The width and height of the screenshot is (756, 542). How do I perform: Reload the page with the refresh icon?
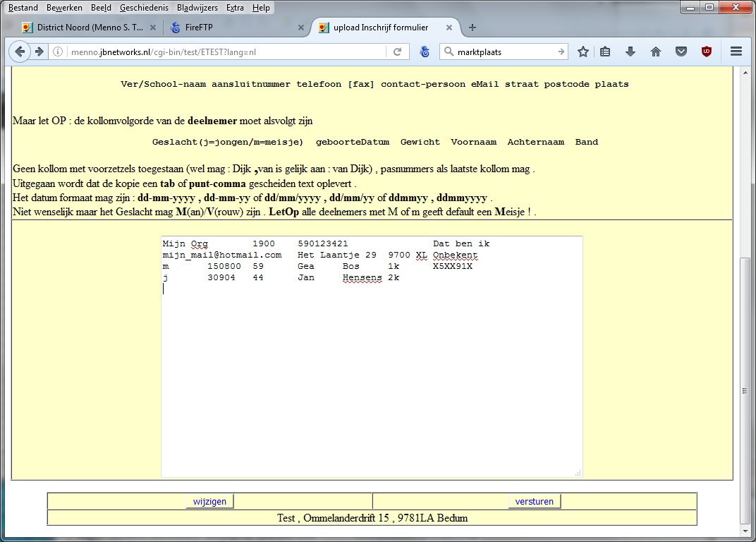click(397, 52)
